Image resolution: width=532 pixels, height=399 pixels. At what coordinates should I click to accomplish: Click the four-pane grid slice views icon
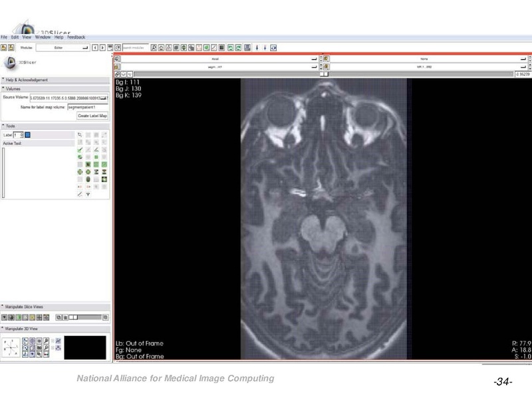click(x=39, y=318)
